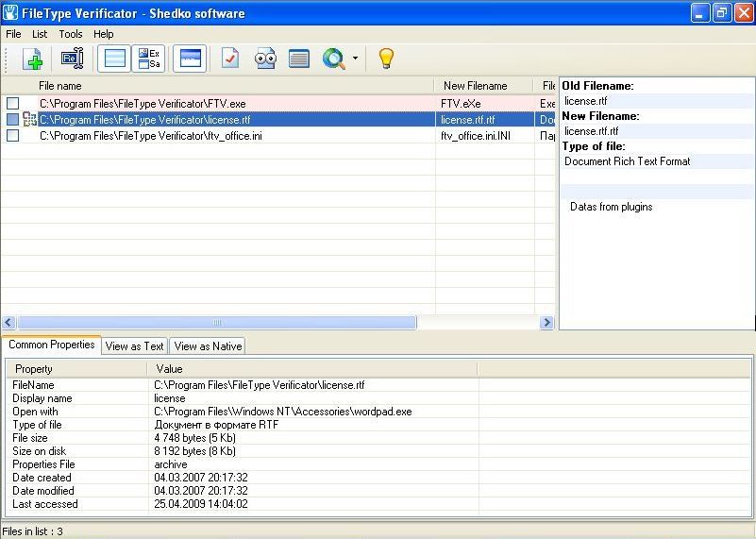Click Last accessed value 25.04.2009 14:04:02

[x=201, y=504]
